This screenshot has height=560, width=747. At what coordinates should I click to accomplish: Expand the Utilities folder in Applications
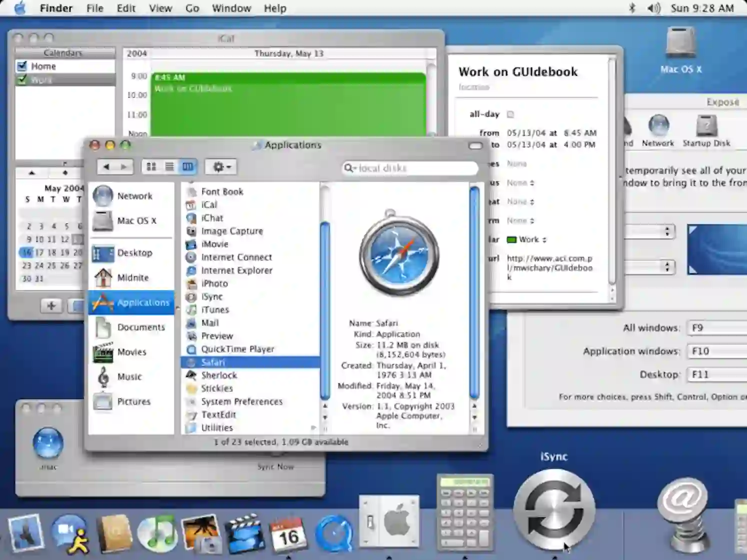click(314, 428)
